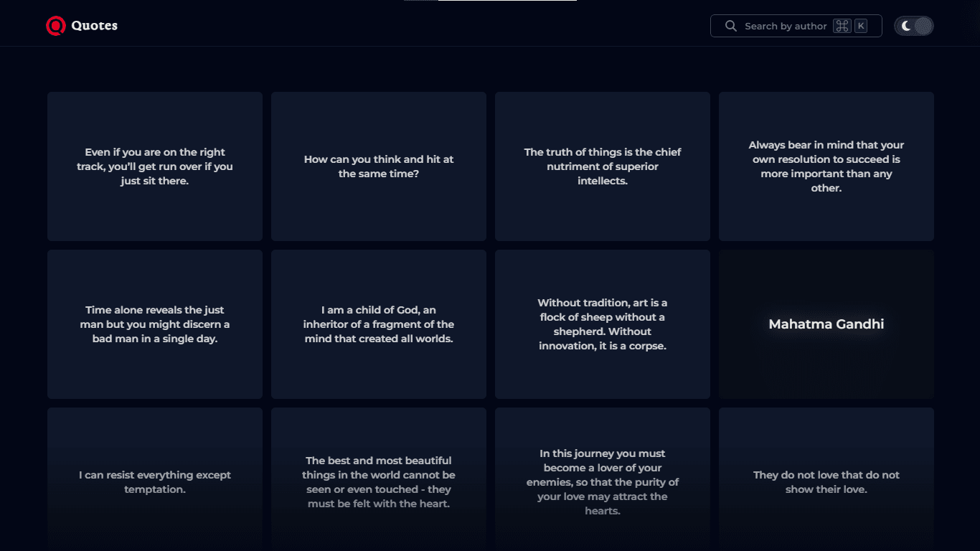Click the 'resist everything except temptation' card
The image size is (980, 551).
click(155, 482)
